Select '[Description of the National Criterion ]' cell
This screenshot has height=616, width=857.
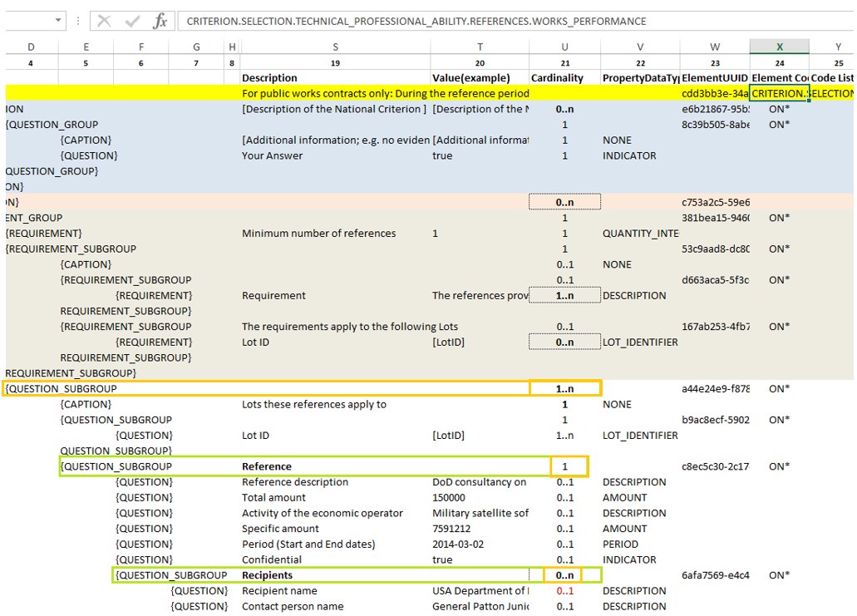pyautogui.click(x=334, y=109)
